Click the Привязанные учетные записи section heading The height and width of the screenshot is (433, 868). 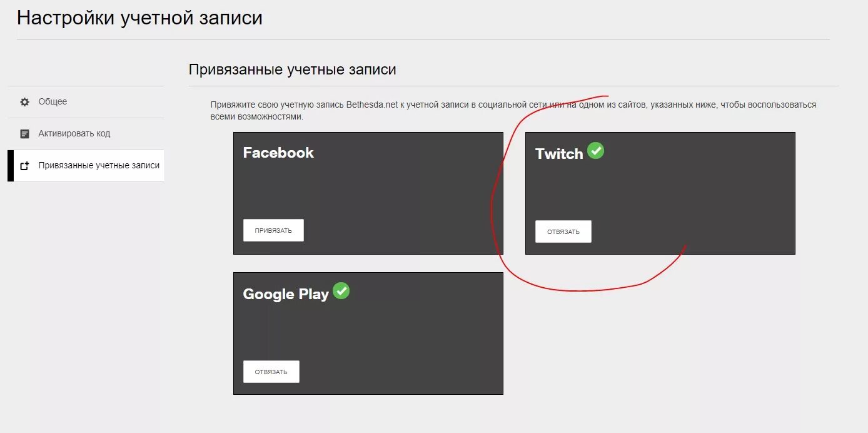pos(293,69)
